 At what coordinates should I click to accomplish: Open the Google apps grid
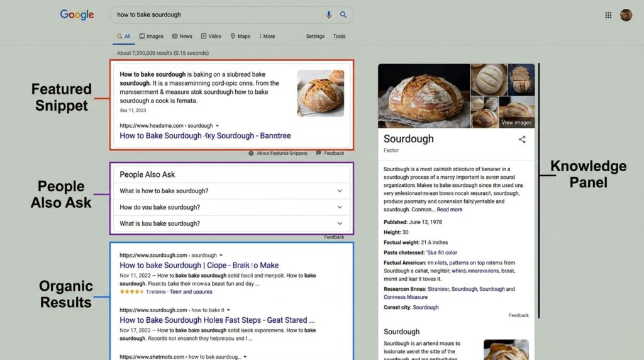tap(608, 15)
